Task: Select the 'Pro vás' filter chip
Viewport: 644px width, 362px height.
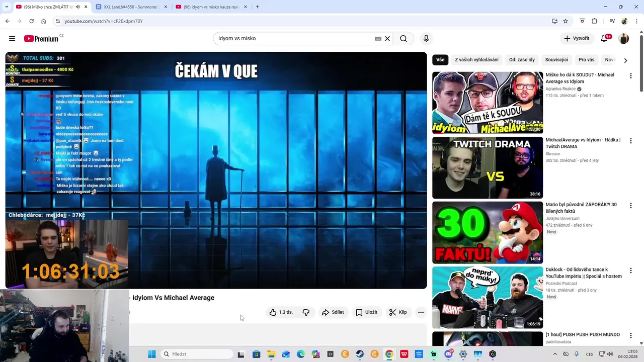Action: [x=586, y=60]
